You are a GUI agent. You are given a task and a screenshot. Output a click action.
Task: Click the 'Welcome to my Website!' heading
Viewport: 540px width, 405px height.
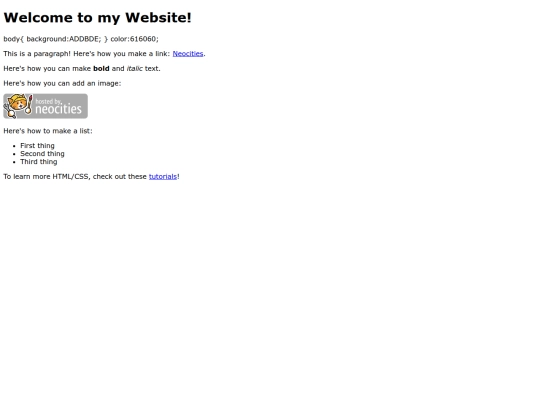(97, 18)
